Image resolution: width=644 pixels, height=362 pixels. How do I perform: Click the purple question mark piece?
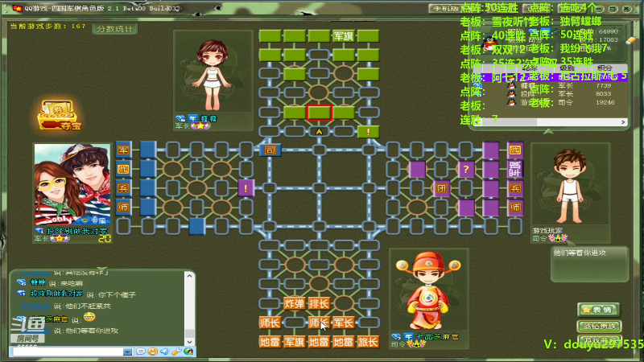pyautogui.click(x=466, y=169)
